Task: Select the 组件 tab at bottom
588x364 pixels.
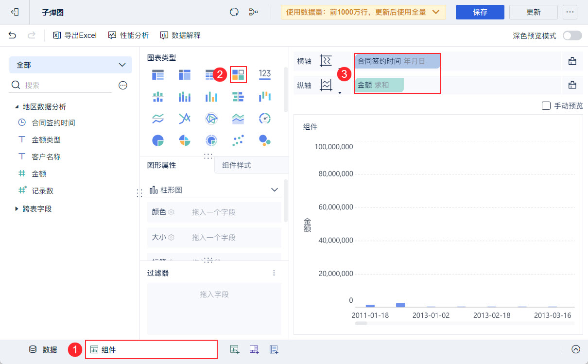Action: pos(152,349)
